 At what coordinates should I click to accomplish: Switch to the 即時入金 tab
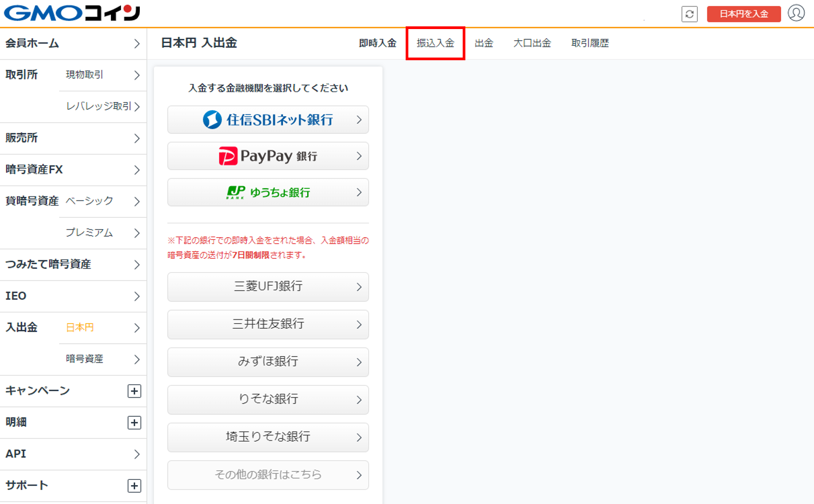click(x=378, y=42)
